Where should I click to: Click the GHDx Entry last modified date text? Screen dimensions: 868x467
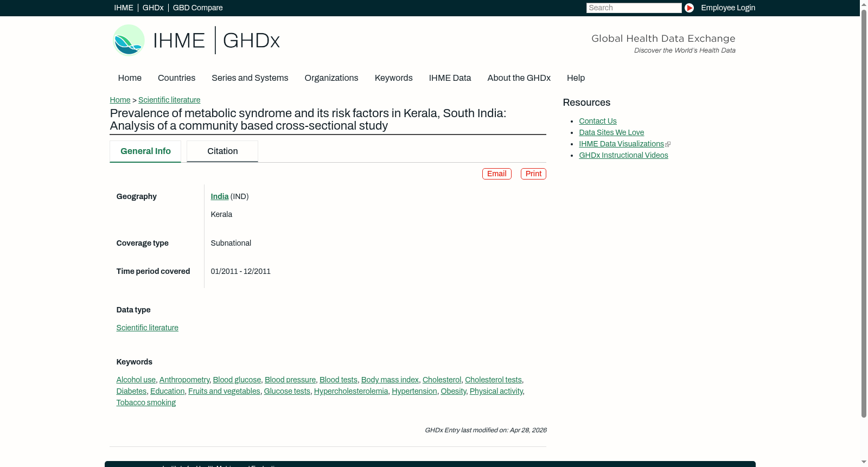point(486,430)
